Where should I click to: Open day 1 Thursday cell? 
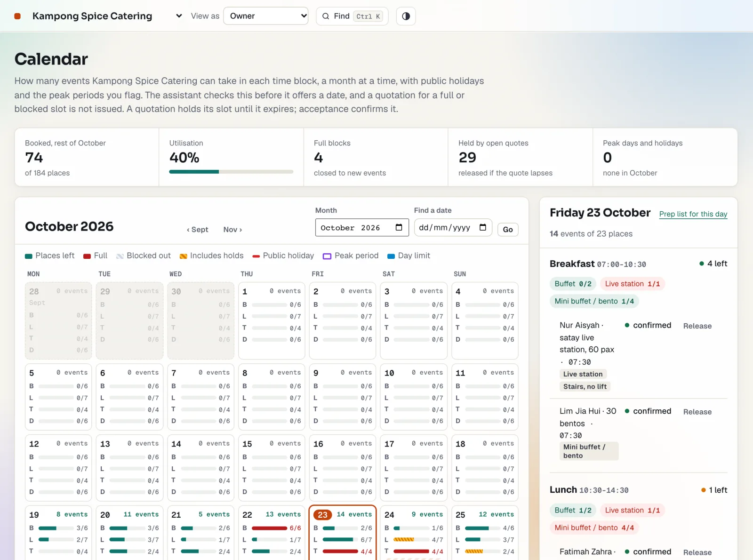pyautogui.click(x=272, y=320)
